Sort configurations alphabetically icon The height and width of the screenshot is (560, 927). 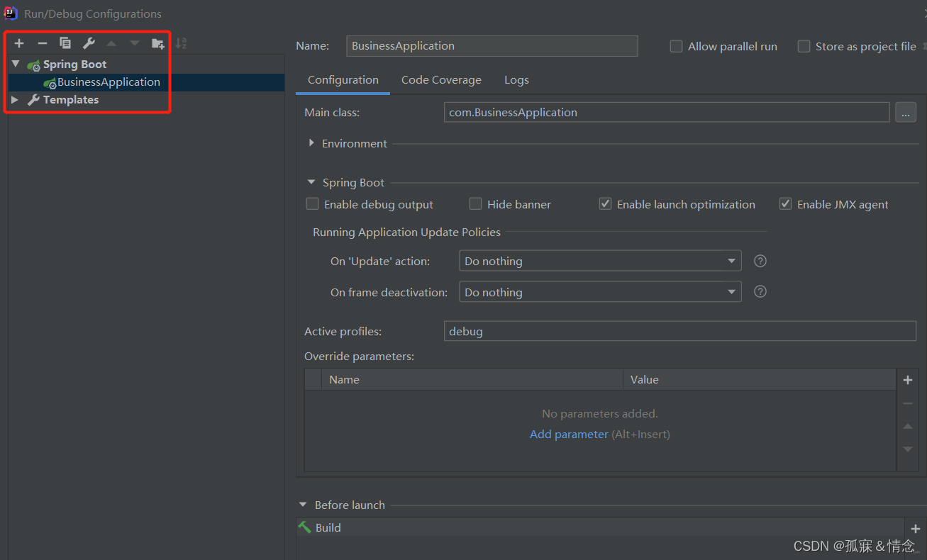(x=181, y=43)
